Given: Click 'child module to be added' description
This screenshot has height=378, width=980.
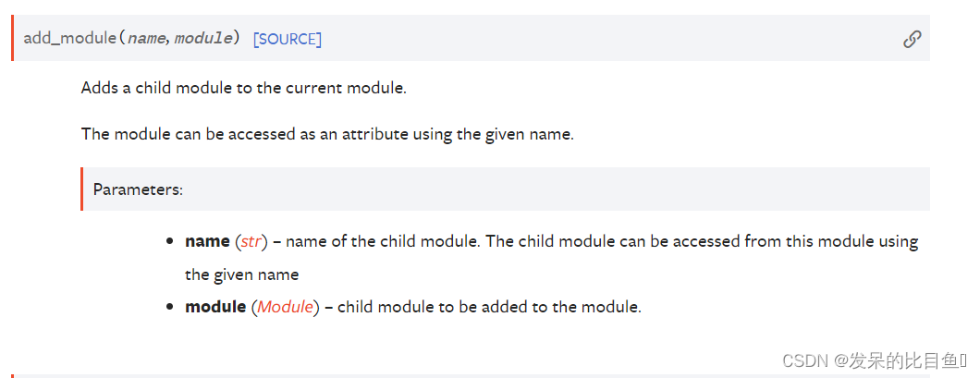Looking at the screenshot, I should click(x=489, y=307).
